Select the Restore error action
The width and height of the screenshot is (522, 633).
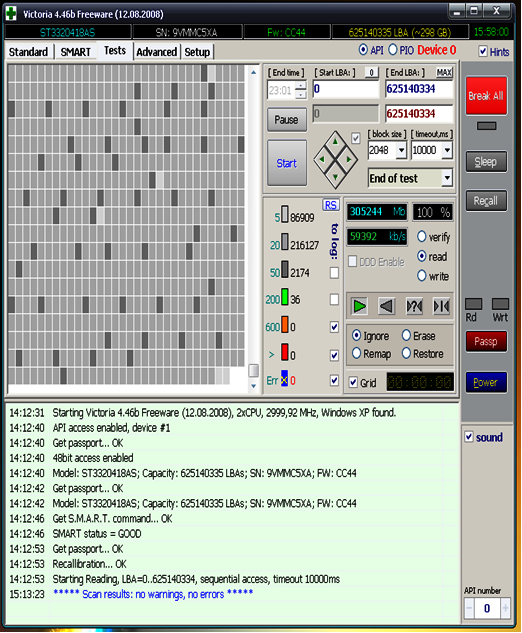coord(406,354)
